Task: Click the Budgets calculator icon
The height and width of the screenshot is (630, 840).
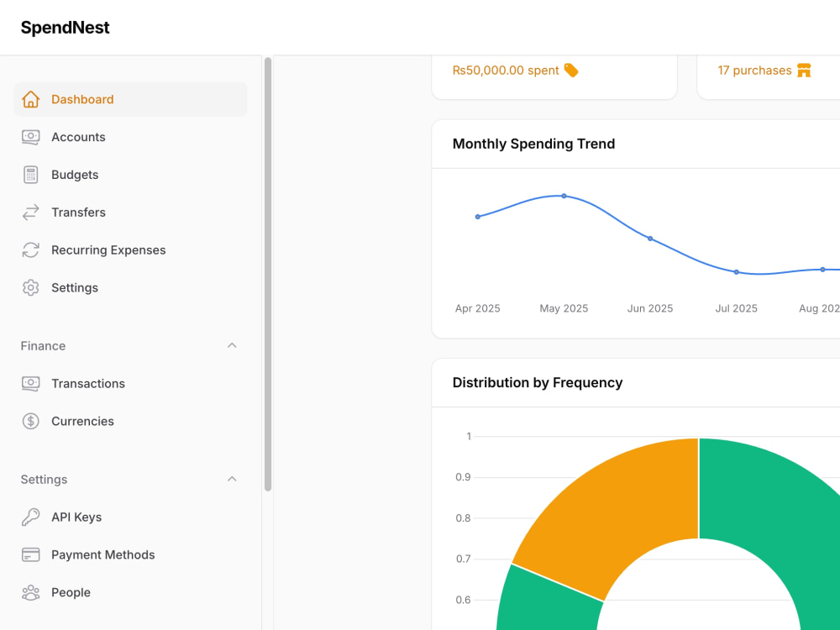Action: point(30,175)
